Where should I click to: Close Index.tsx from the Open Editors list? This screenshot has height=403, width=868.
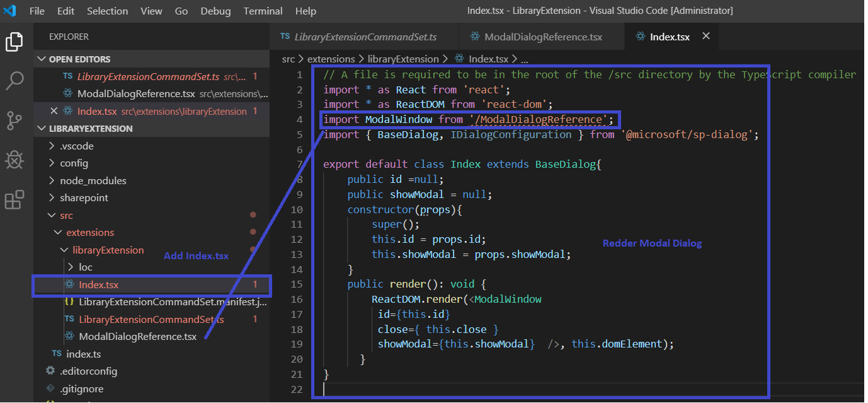54,111
